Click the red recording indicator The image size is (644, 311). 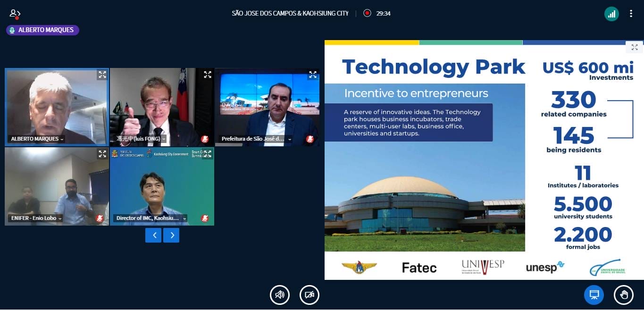pyautogui.click(x=367, y=13)
